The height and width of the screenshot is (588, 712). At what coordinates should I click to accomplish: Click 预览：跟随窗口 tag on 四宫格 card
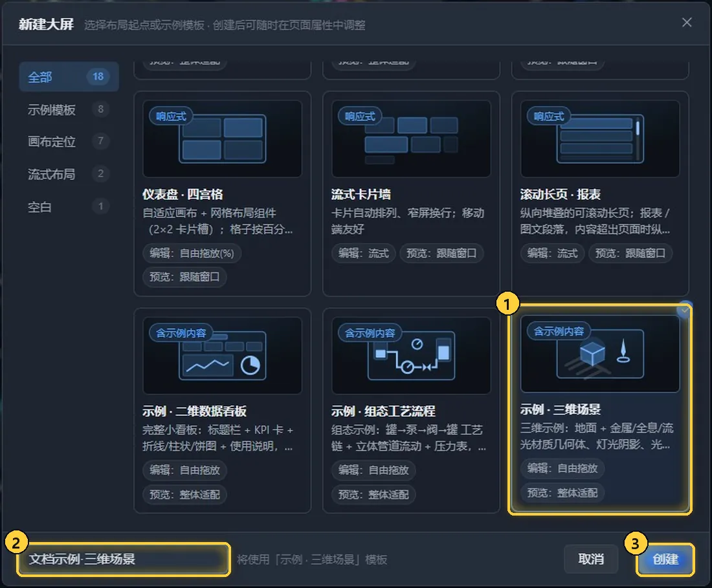pyautogui.click(x=185, y=276)
